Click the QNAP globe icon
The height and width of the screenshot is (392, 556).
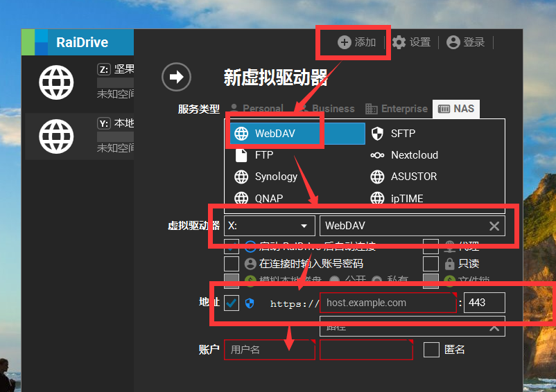241,198
